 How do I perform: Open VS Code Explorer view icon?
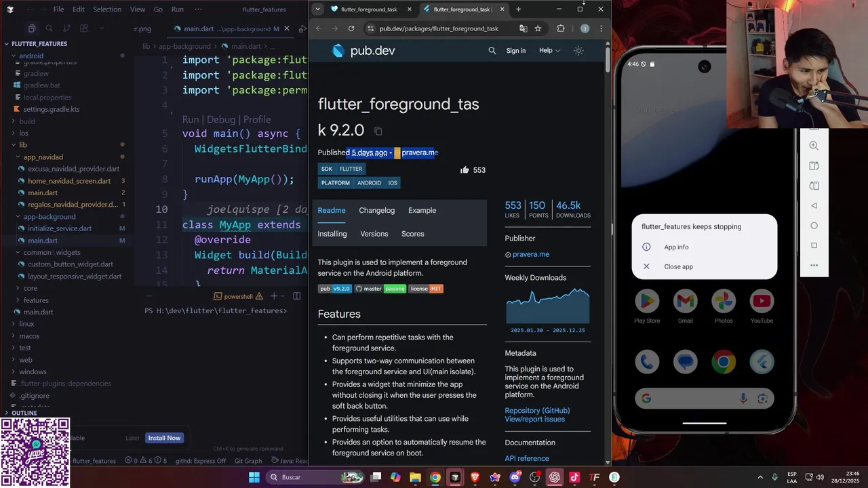(x=32, y=28)
